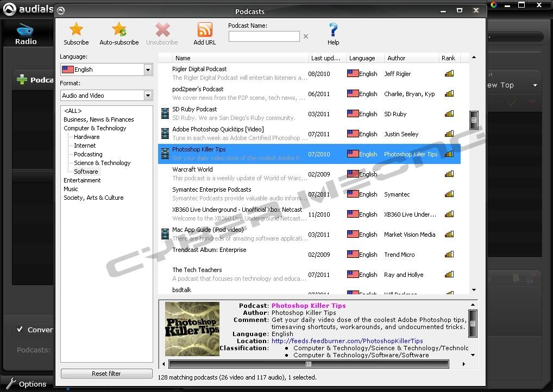Sort by the Rank column header
The width and height of the screenshot is (553, 392).
(x=449, y=58)
